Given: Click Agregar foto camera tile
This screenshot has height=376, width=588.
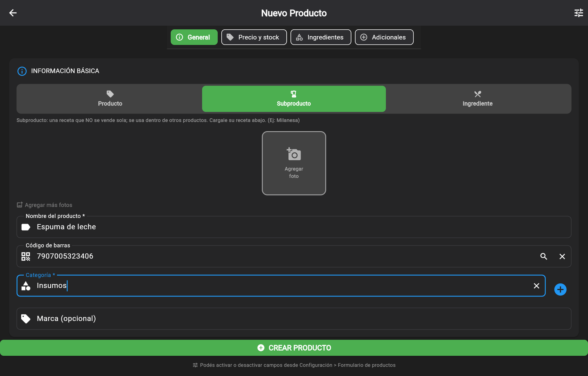Looking at the screenshot, I should (x=294, y=163).
